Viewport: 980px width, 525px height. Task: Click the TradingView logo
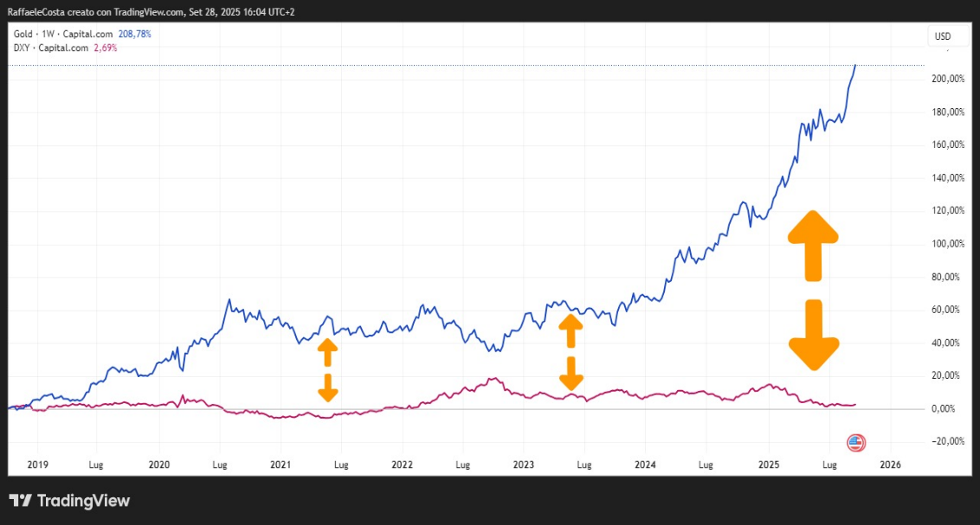point(69,501)
